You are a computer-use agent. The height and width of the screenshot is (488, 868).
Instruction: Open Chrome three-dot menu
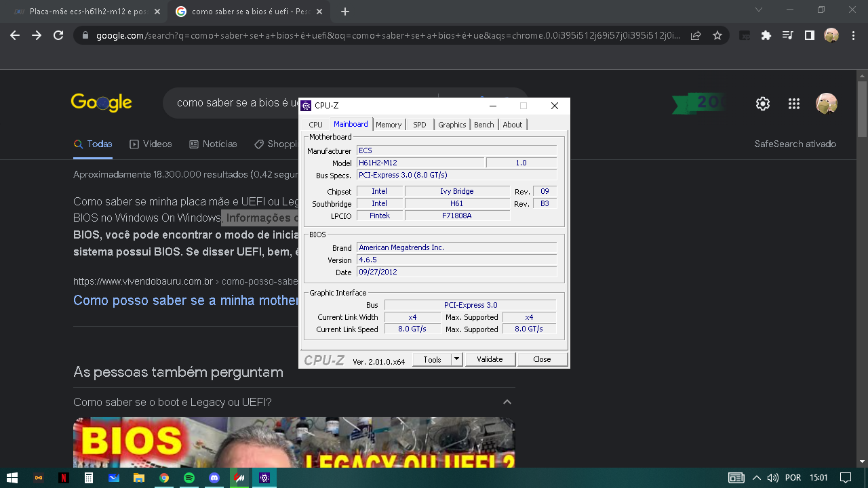pyautogui.click(x=852, y=35)
